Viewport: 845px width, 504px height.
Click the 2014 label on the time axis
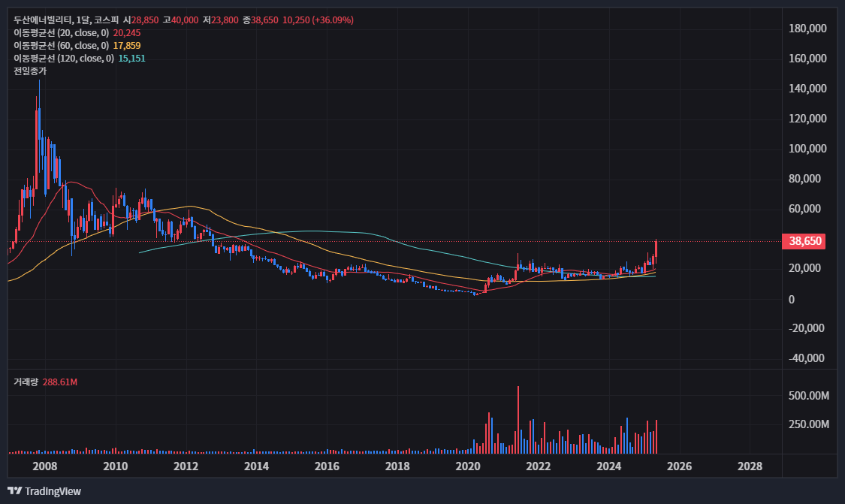tap(257, 466)
